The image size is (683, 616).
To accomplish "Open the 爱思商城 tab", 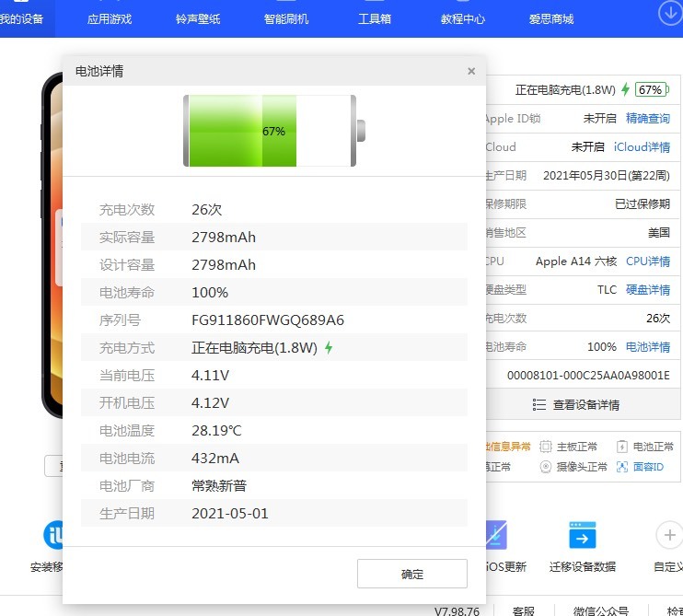I will point(551,19).
